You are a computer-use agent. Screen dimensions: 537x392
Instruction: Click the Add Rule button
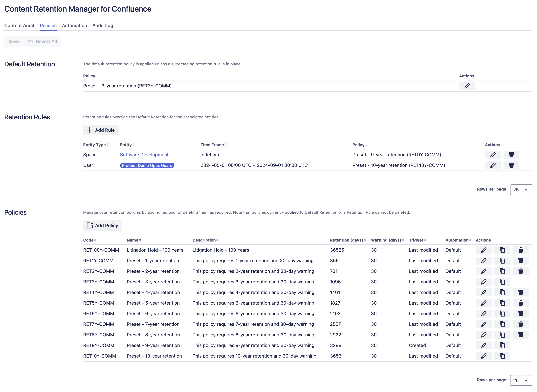101,130
